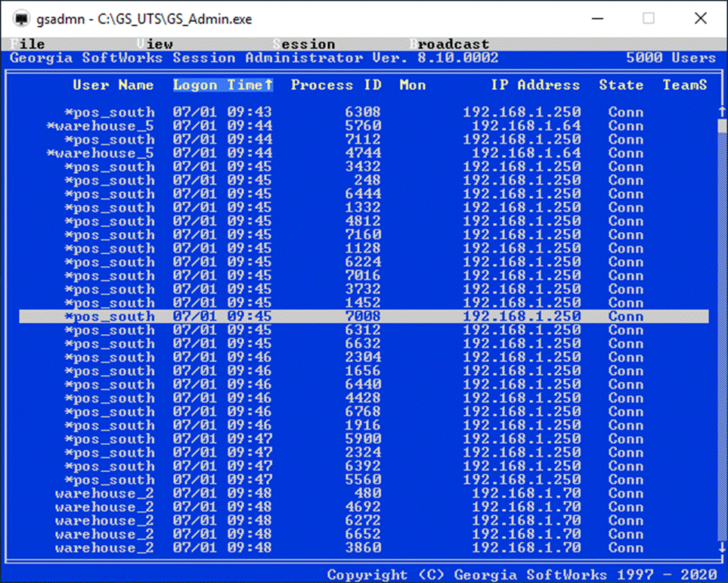Close the gsadmn window
Image resolution: width=728 pixels, height=583 pixels.
[701, 19]
